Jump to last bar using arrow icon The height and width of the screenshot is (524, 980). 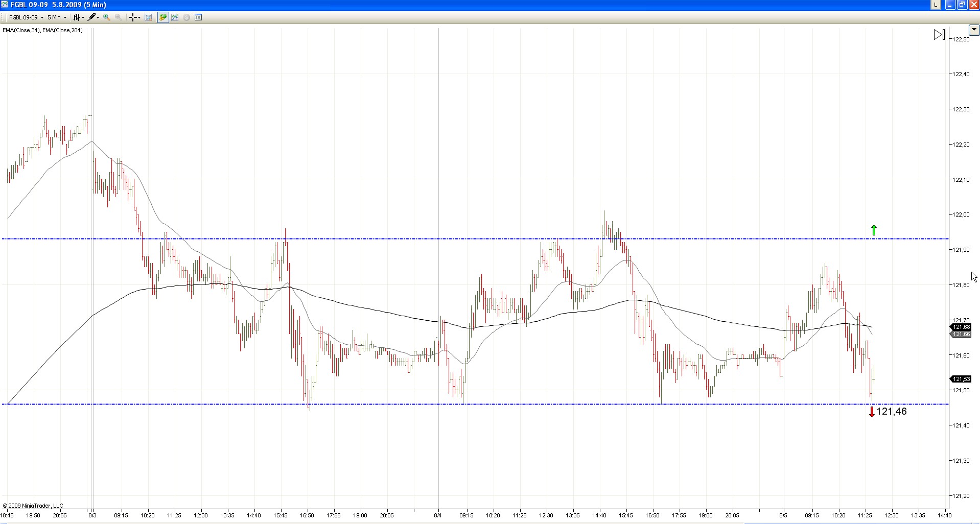(x=939, y=35)
